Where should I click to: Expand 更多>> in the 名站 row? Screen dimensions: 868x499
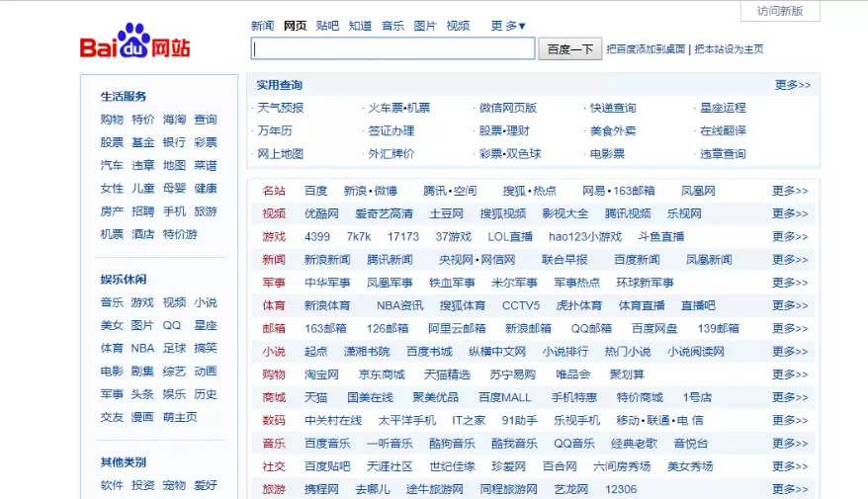[x=790, y=191]
